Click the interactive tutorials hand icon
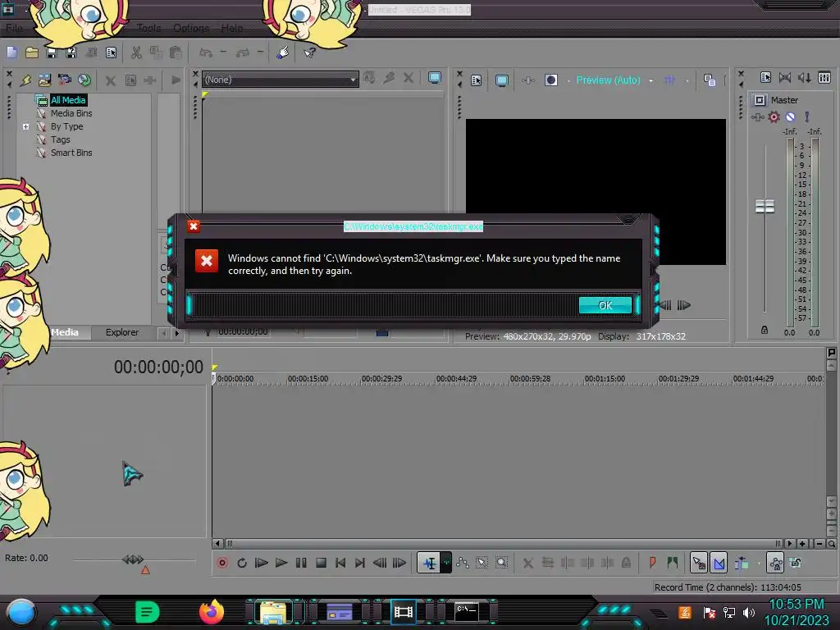The height and width of the screenshot is (630, 840). coord(283,52)
